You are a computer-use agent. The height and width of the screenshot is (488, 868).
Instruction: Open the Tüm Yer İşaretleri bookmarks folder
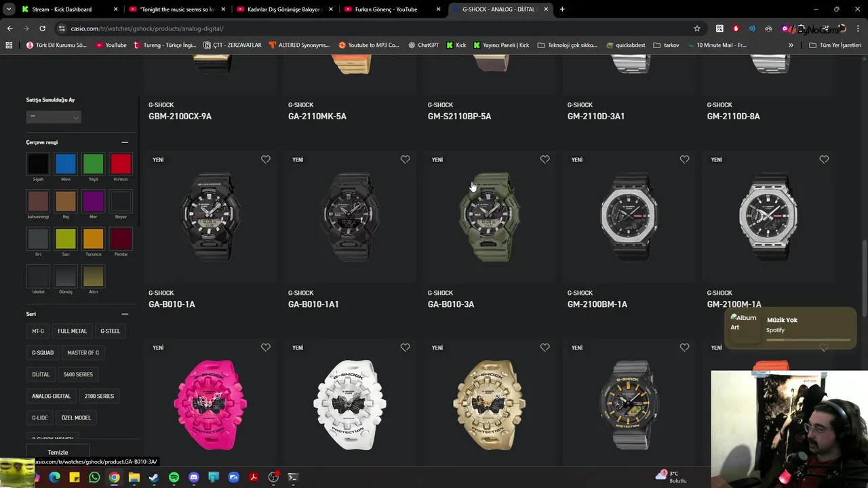pos(835,45)
